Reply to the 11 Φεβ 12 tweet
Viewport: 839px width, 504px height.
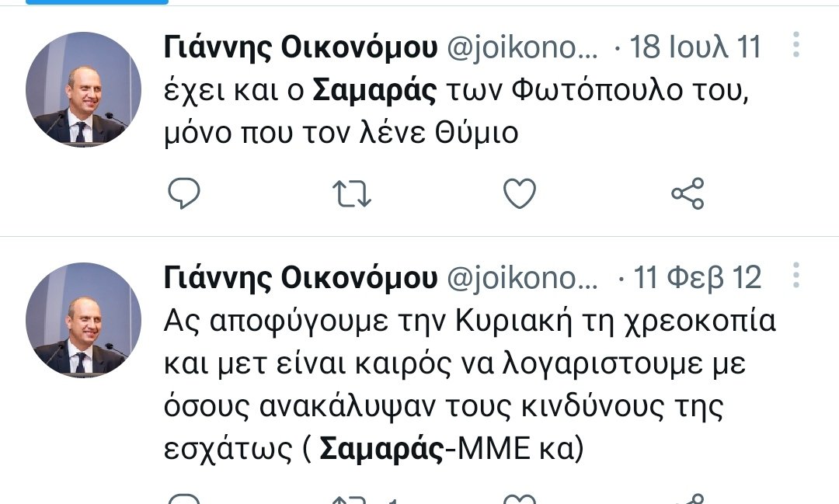coord(184,499)
